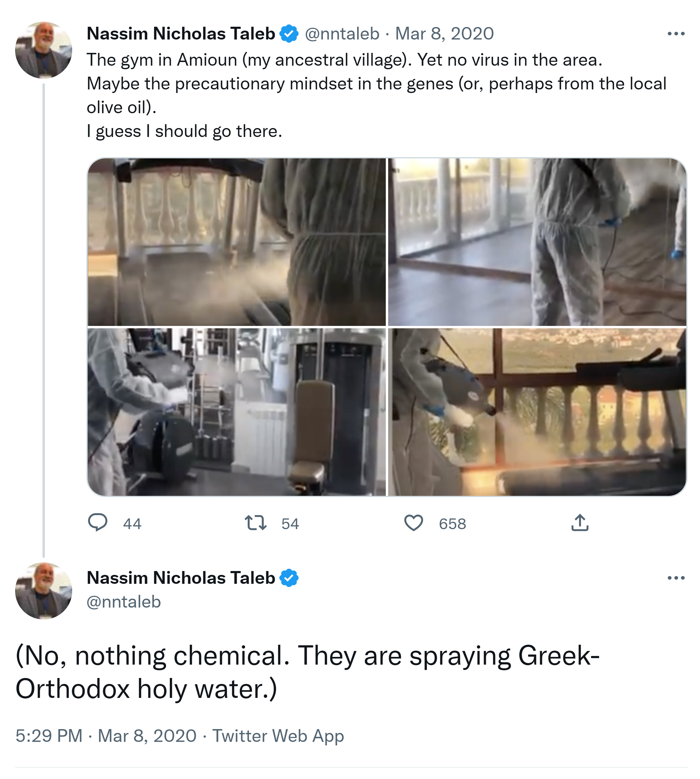Click the verified badge on reply tweet
The height and width of the screenshot is (779, 700).
pos(289,578)
